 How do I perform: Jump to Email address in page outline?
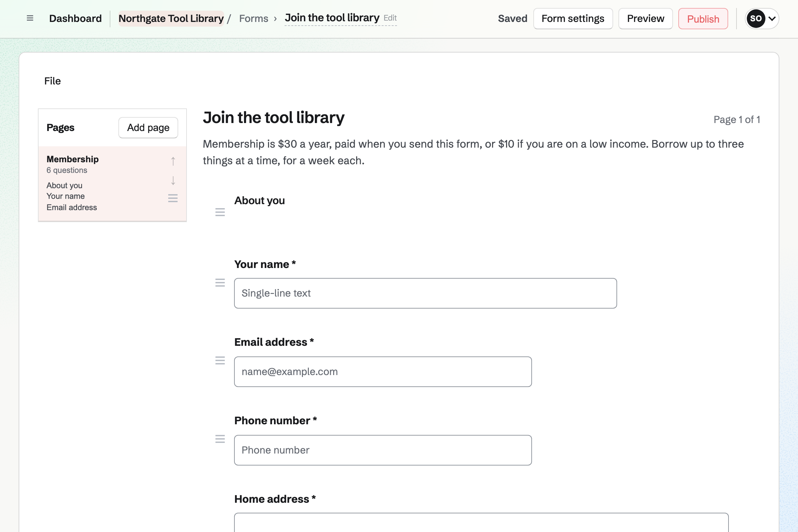(x=71, y=207)
